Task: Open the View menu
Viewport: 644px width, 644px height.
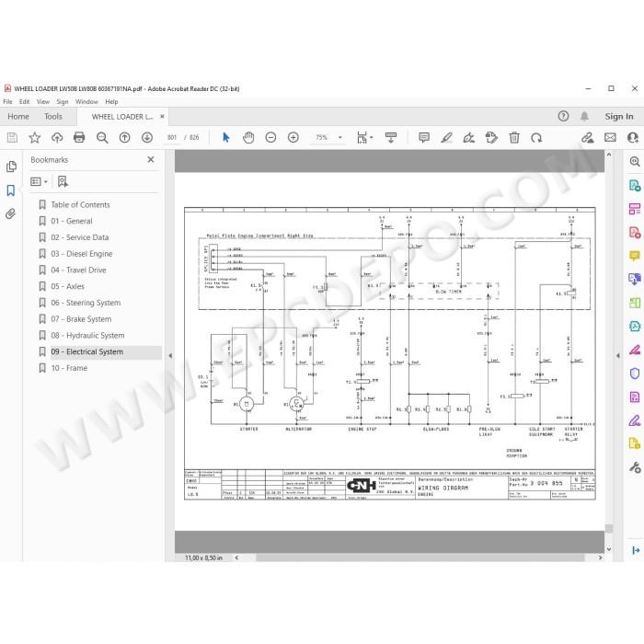Action: pyautogui.click(x=43, y=101)
